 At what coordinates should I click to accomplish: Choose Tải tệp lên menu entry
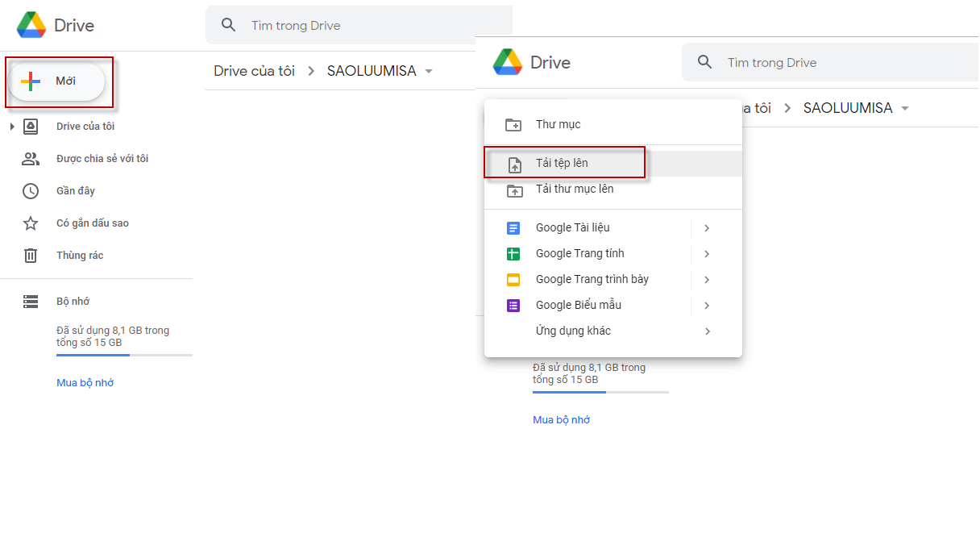613,163
